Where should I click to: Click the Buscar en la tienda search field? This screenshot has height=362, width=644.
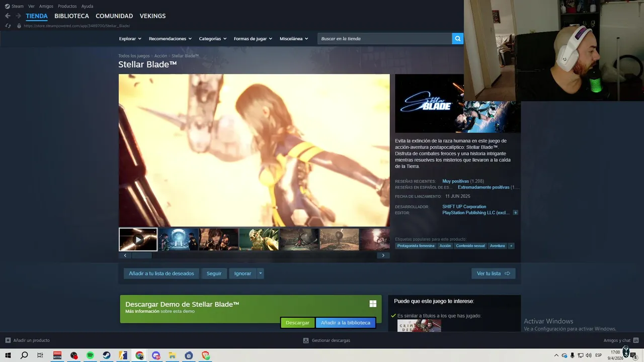(384, 39)
